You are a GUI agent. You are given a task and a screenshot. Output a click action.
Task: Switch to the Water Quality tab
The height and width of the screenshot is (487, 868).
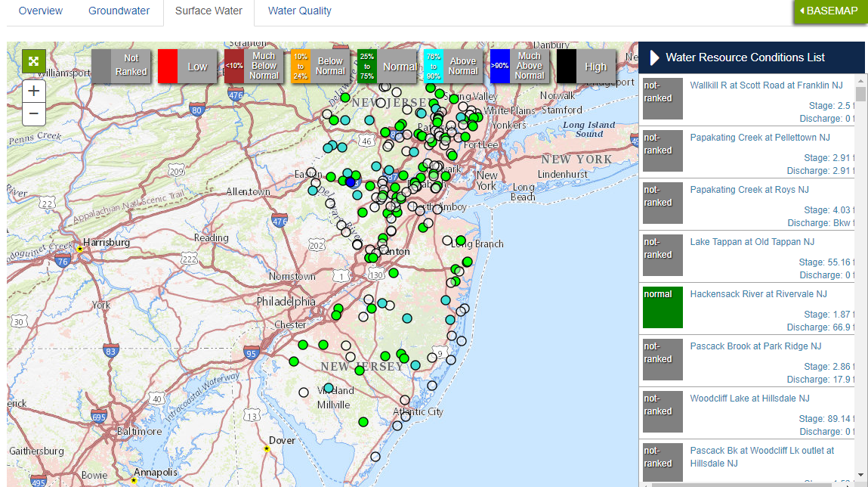pyautogui.click(x=299, y=11)
